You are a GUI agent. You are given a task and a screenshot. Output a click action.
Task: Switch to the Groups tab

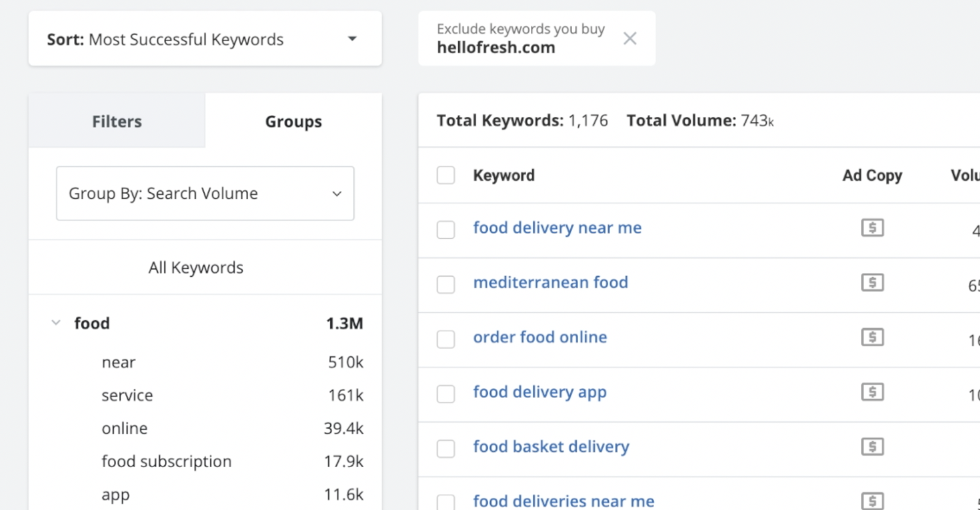[293, 121]
